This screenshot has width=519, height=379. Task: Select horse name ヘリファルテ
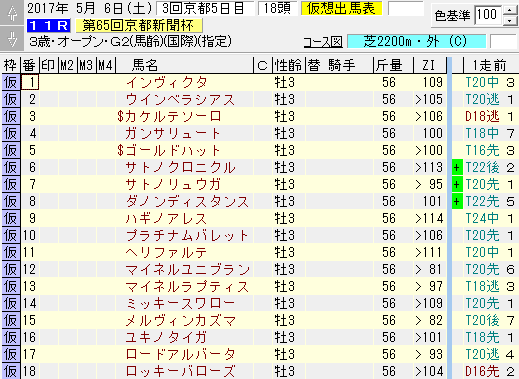(x=166, y=252)
